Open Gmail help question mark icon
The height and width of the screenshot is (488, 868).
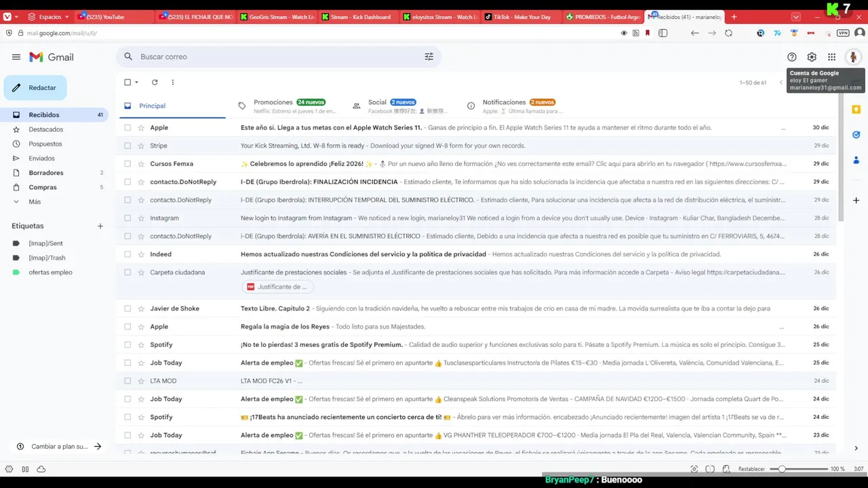pos(791,57)
